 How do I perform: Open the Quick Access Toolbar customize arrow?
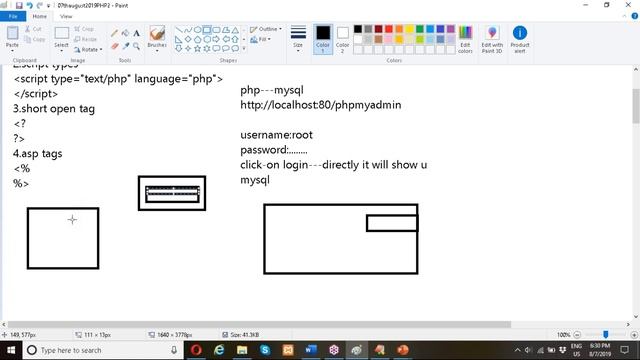49,6
